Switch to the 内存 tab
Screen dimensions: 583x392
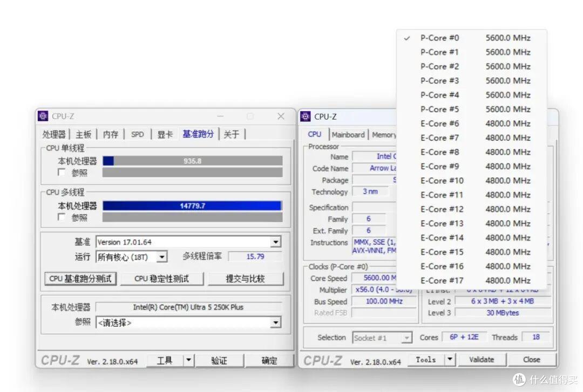pyautogui.click(x=111, y=134)
